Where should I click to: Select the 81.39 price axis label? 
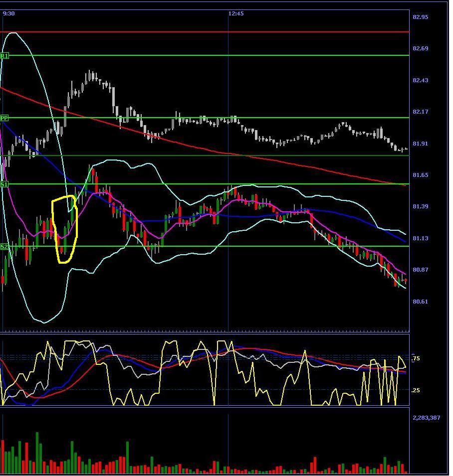pyautogui.click(x=421, y=206)
